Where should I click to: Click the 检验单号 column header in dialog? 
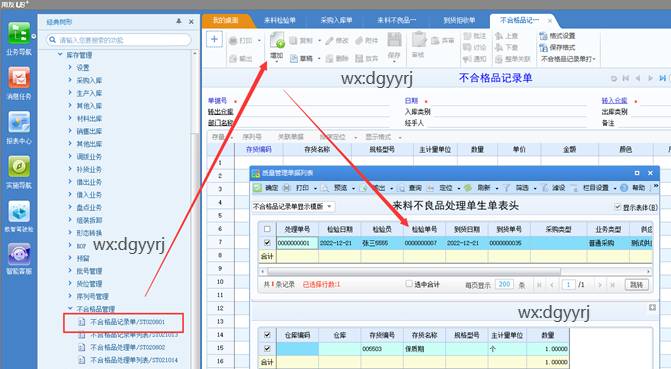coord(424,229)
